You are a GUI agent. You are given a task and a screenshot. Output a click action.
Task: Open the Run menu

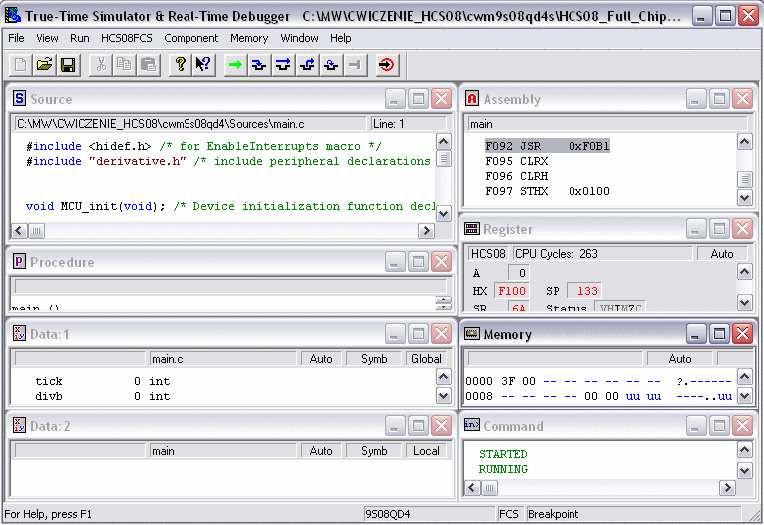coord(79,38)
